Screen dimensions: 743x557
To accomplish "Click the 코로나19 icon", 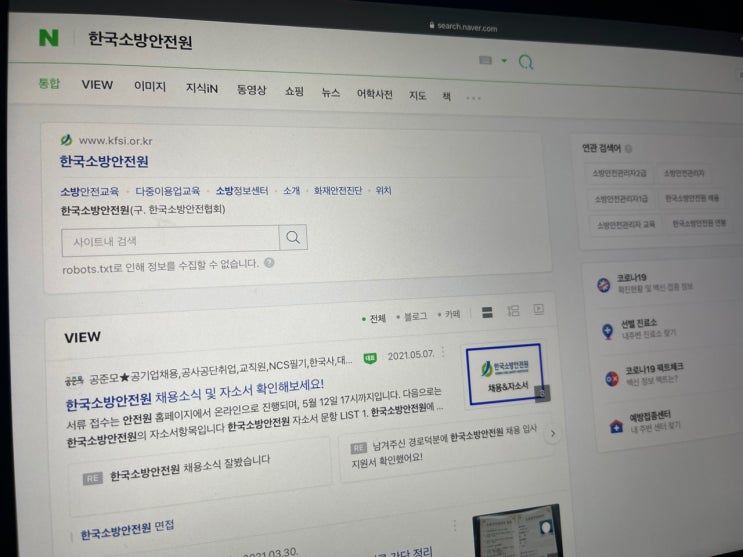I will [604, 285].
